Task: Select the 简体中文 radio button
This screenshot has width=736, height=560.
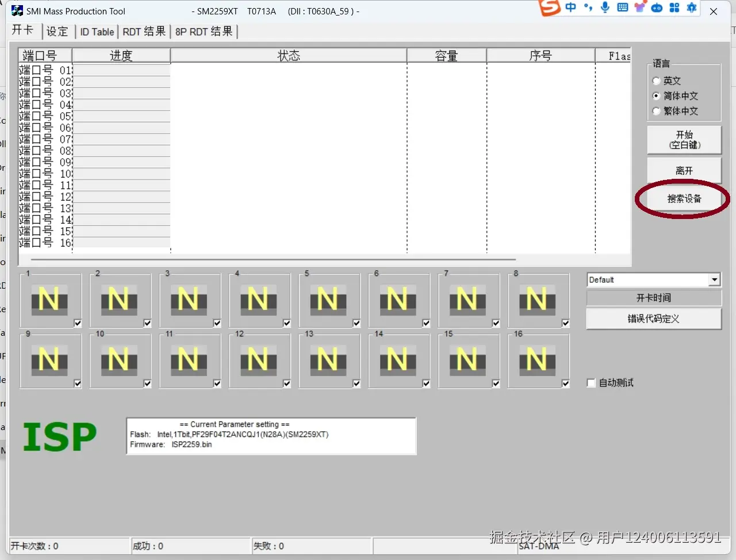Action: click(x=656, y=96)
